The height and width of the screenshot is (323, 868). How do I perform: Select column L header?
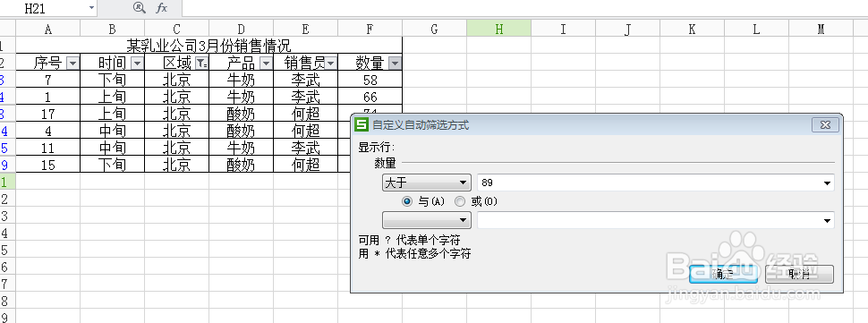click(x=757, y=29)
